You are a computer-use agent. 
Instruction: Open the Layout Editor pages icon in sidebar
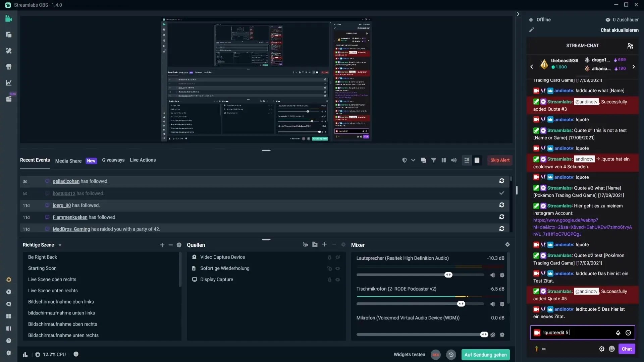point(9,35)
